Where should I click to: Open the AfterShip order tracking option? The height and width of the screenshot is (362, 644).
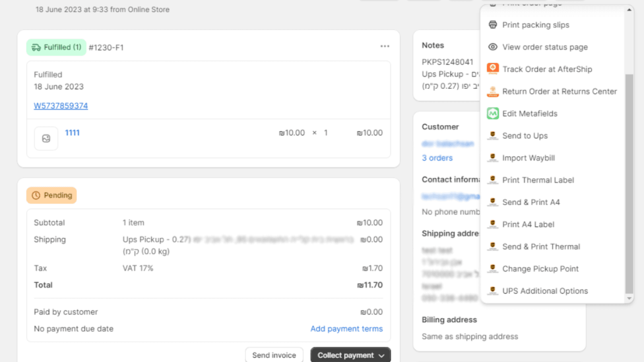click(547, 69)
